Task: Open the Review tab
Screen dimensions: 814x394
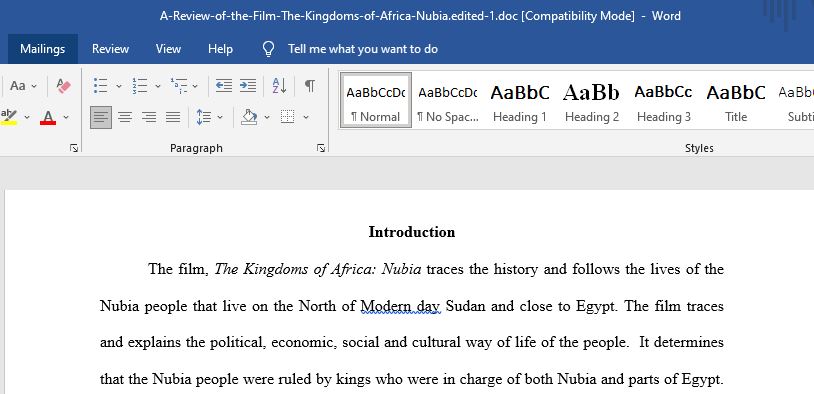Action: click(110, 49)
